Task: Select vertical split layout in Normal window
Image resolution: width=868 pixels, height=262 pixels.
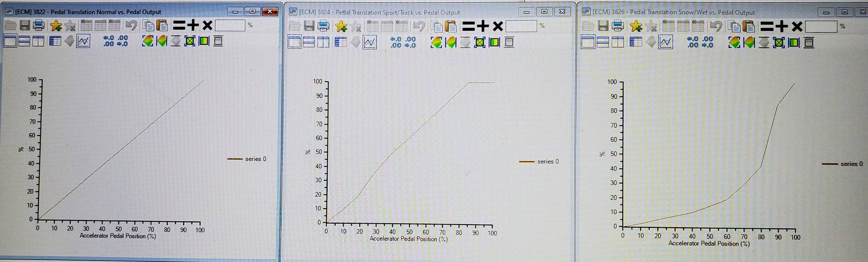Action: point(38,42)
